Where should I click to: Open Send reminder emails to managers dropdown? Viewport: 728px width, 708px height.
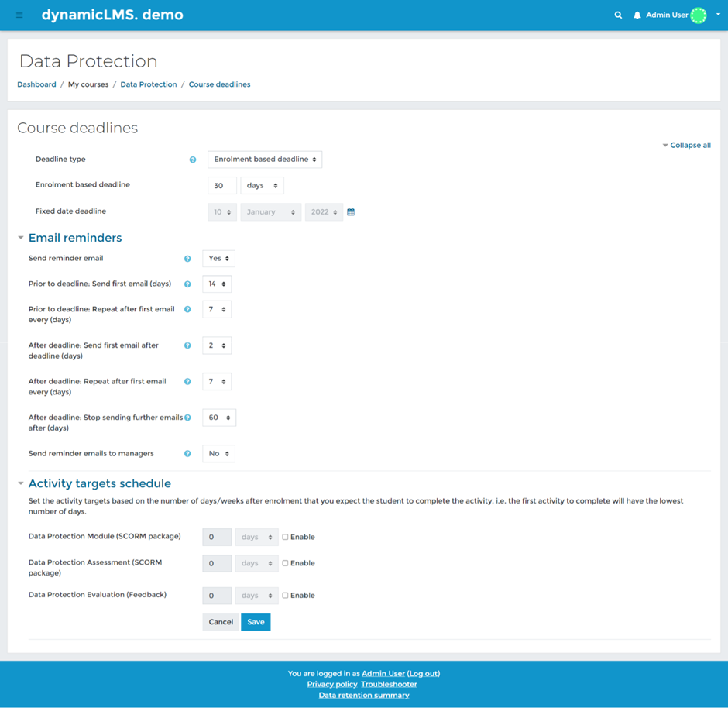tap(218, 454)
